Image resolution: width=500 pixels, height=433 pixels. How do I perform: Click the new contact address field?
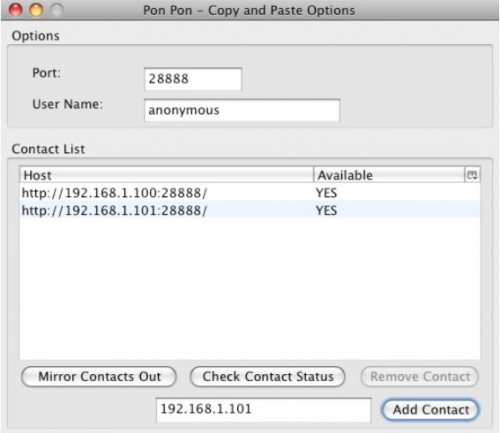click(263, 409)
